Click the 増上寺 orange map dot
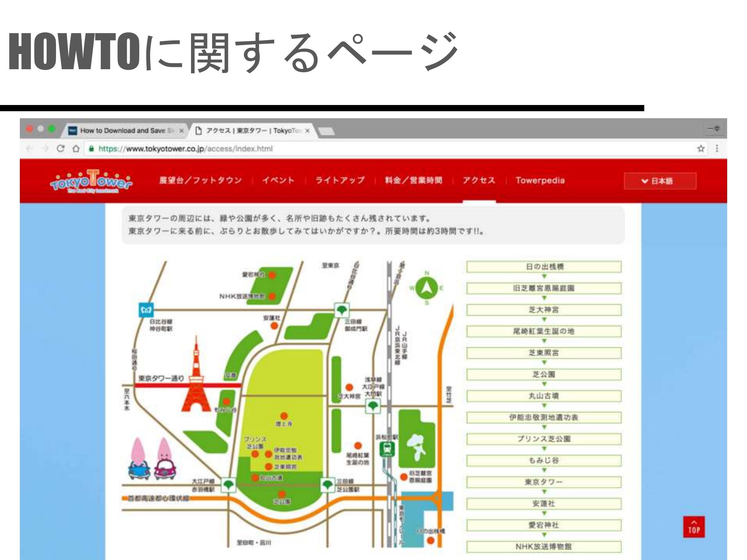747x560 pixels. (284, 416)
